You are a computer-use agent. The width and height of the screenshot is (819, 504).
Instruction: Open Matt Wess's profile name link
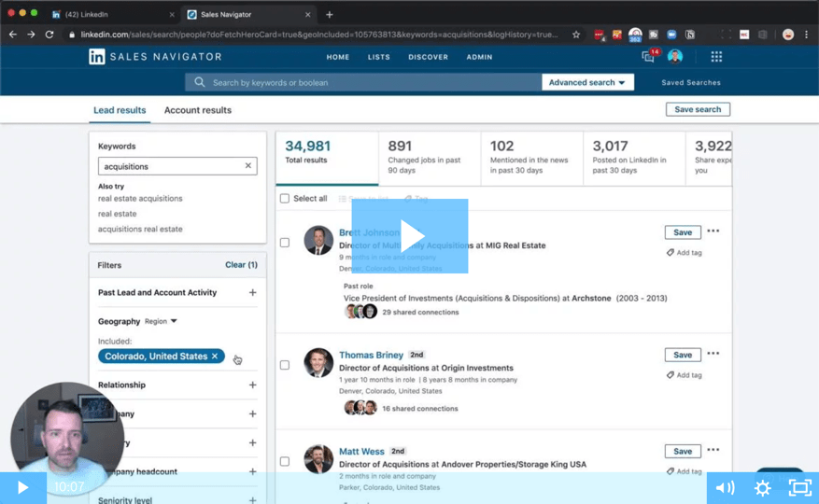(361, 451)
